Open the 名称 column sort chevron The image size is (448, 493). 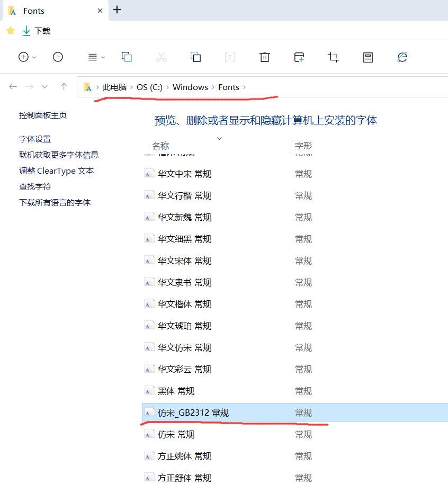tap(219, 138)
